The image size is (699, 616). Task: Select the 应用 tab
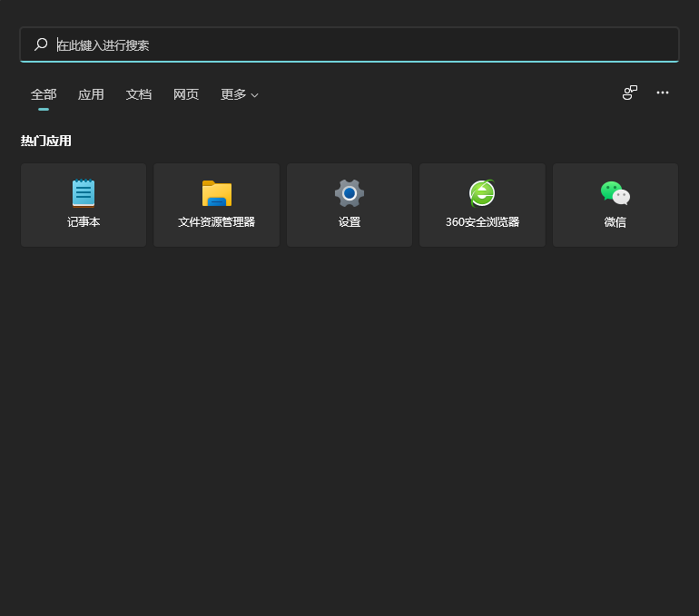[x=91, y=94]
